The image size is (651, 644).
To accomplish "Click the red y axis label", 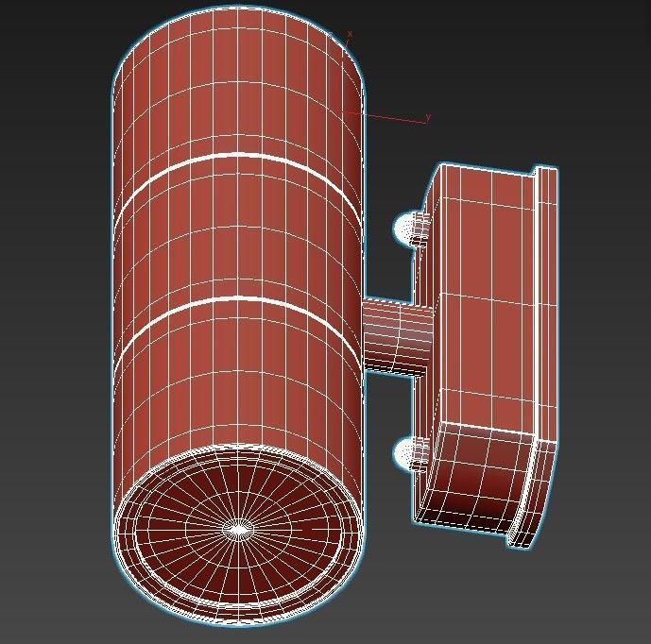I will click(428, 116).
